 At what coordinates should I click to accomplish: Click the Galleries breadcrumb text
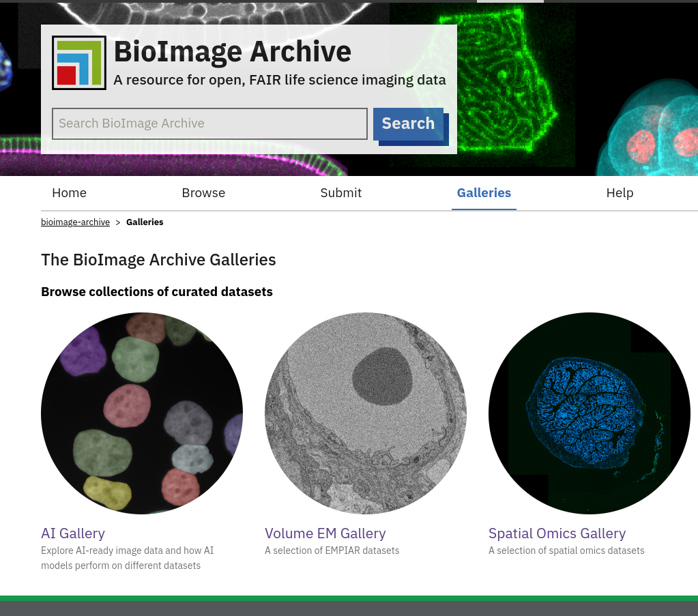[145, 222]
